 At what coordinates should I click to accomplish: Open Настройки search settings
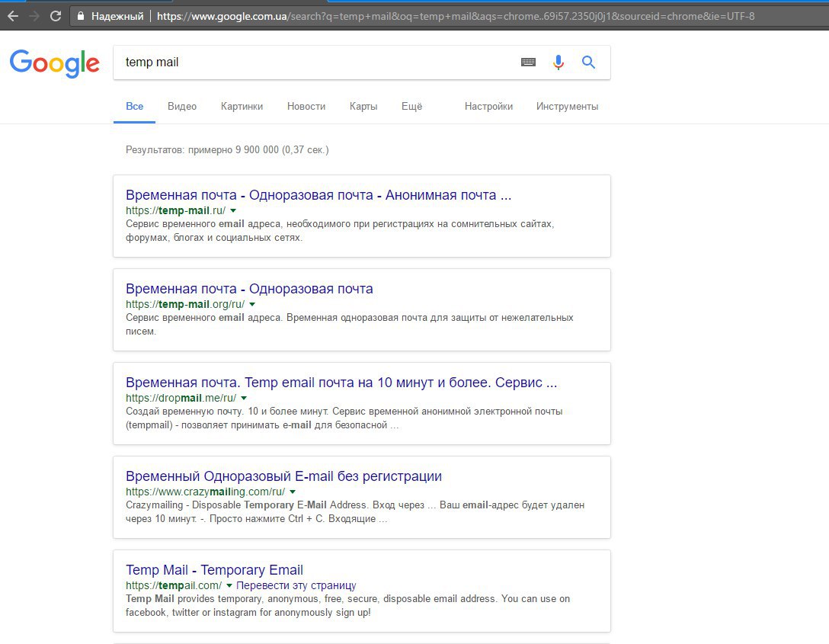pos(488,106)
